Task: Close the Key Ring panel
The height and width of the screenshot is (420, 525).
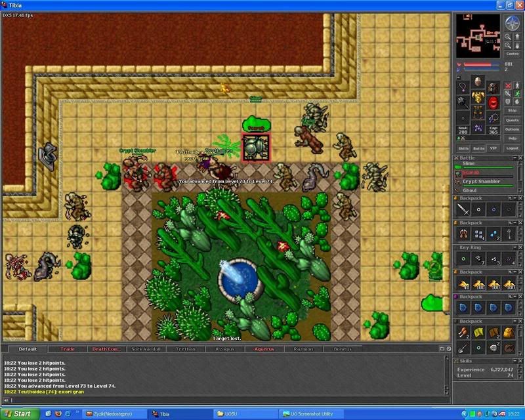Action: pyautogui.click(x=520, y=247)
